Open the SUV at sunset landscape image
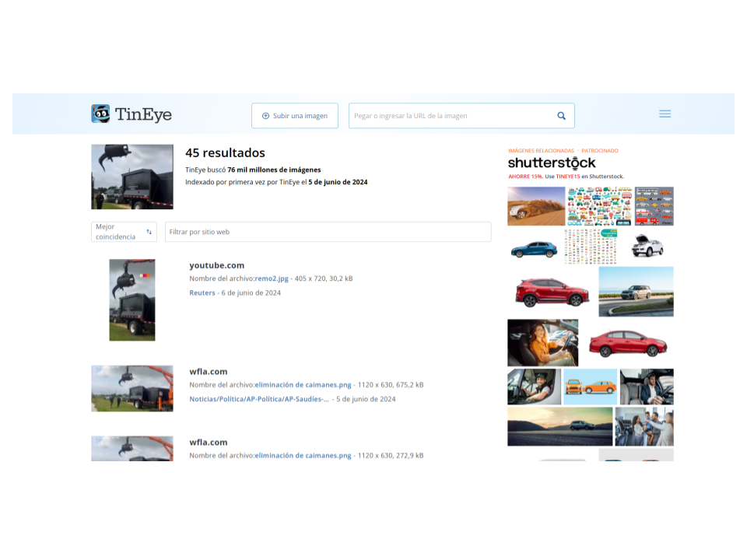The height and width of the screenshot is (560, 747). [x=560, y=427]
